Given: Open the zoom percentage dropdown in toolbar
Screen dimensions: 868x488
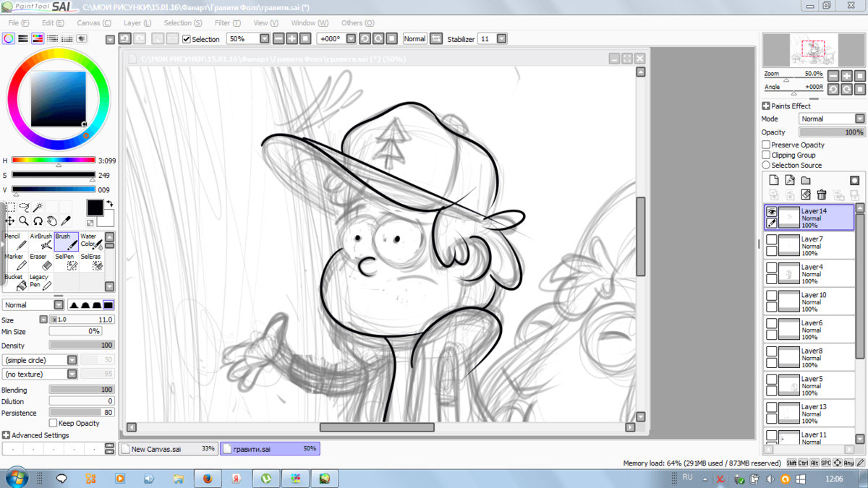Looking at the screenshot, I should click(264, 38).
